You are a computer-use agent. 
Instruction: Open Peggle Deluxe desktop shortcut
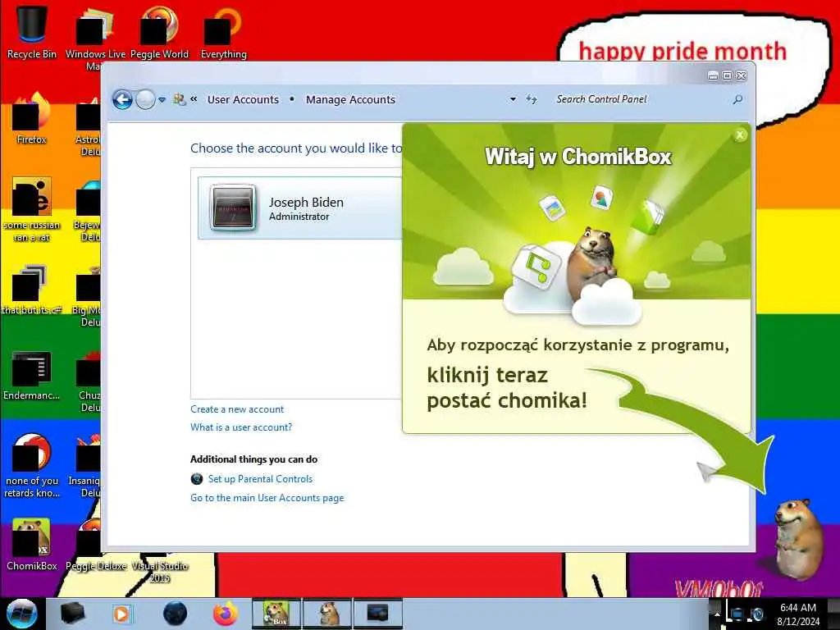(x=95, y=546)
